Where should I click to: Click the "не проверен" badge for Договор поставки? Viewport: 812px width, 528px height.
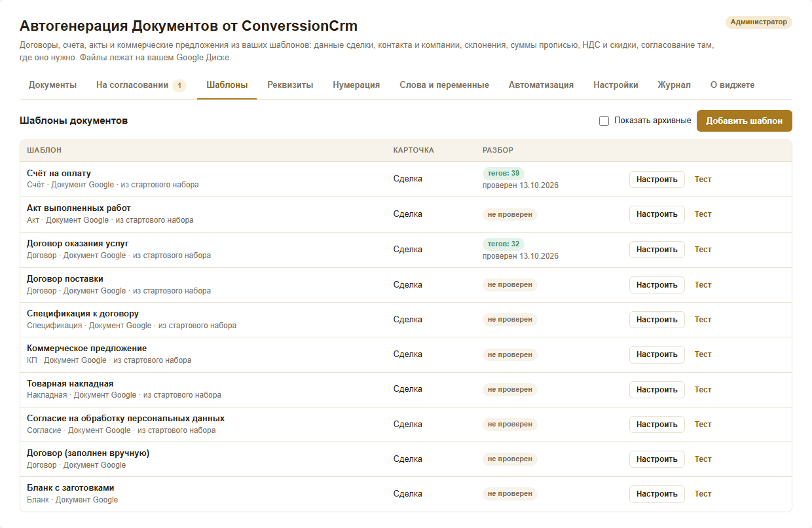tap(510, 285)
